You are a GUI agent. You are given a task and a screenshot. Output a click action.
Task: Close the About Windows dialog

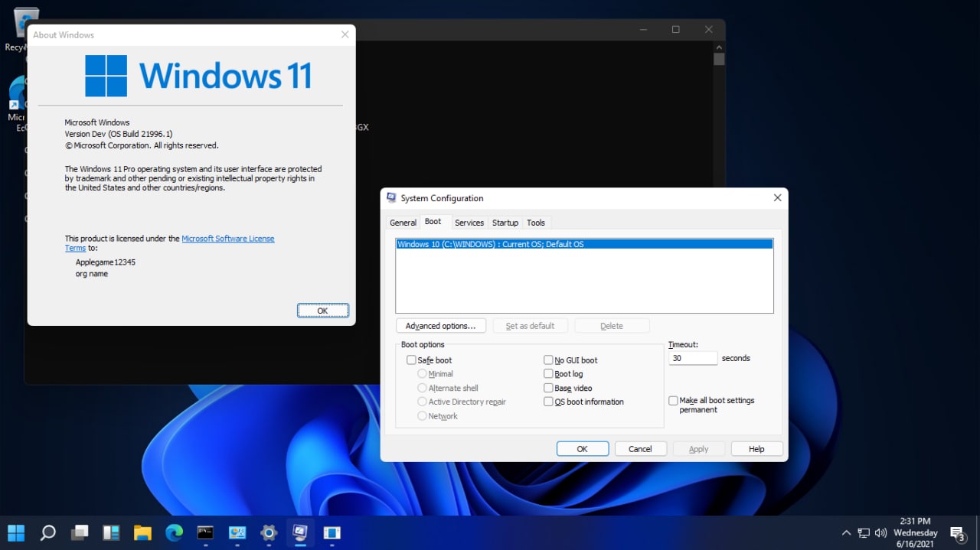pos(345,34)
